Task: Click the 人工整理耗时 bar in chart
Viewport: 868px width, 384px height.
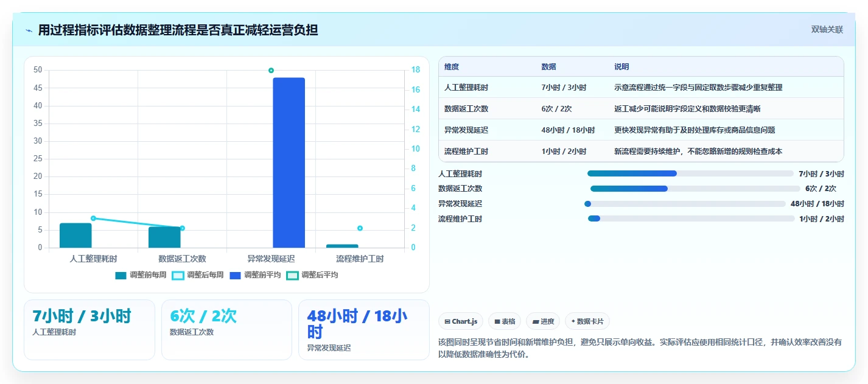Action: 75,236
